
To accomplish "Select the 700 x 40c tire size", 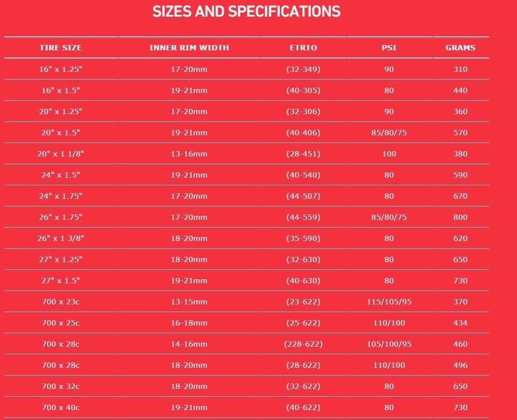I will 61,407.
